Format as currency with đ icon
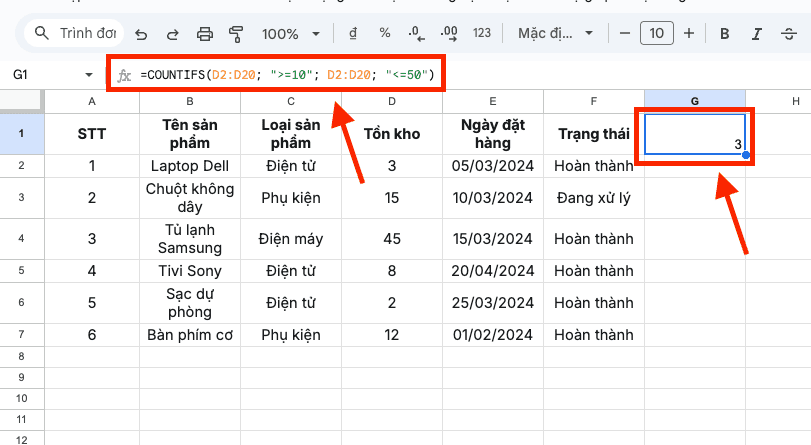 [x=353, y=34]
